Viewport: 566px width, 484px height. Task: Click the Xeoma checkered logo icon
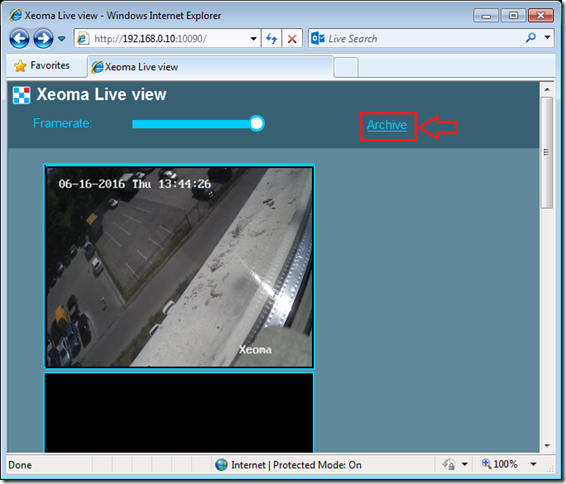pyautogui.click(x=22, y=95)
